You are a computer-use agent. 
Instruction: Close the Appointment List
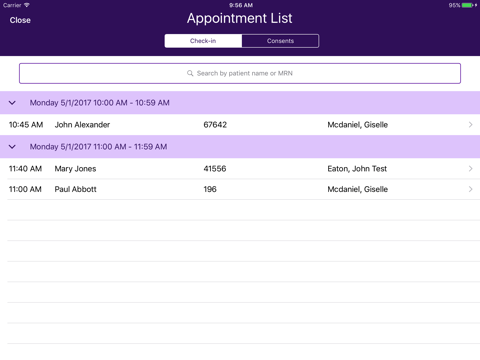click(x=20, y=20)
